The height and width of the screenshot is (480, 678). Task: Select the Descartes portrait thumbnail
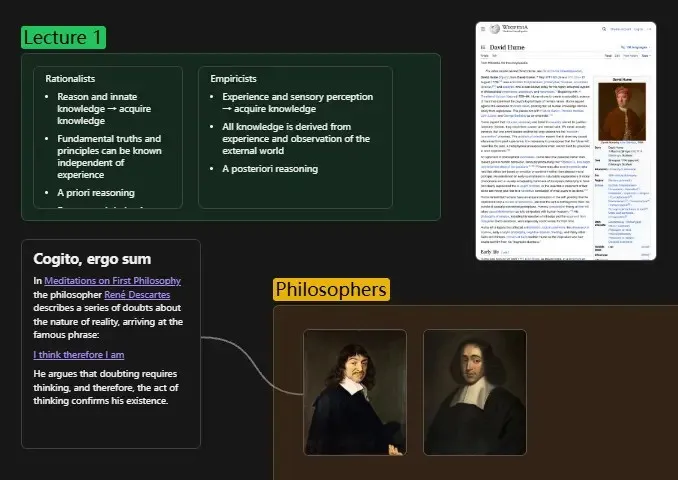(x=355, y=392)
